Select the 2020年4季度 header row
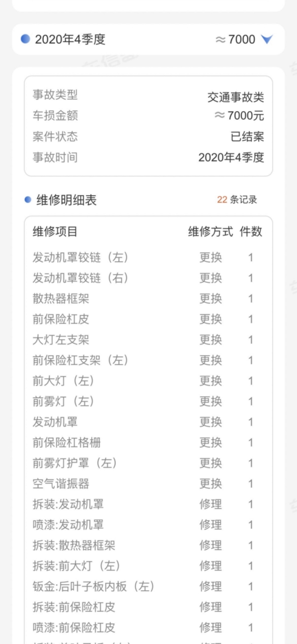This screenshot has width=297, height=644. pos(148,39)
